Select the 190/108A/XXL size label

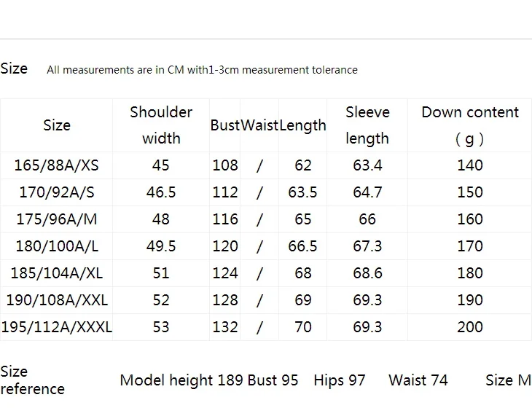coord(57,300)
